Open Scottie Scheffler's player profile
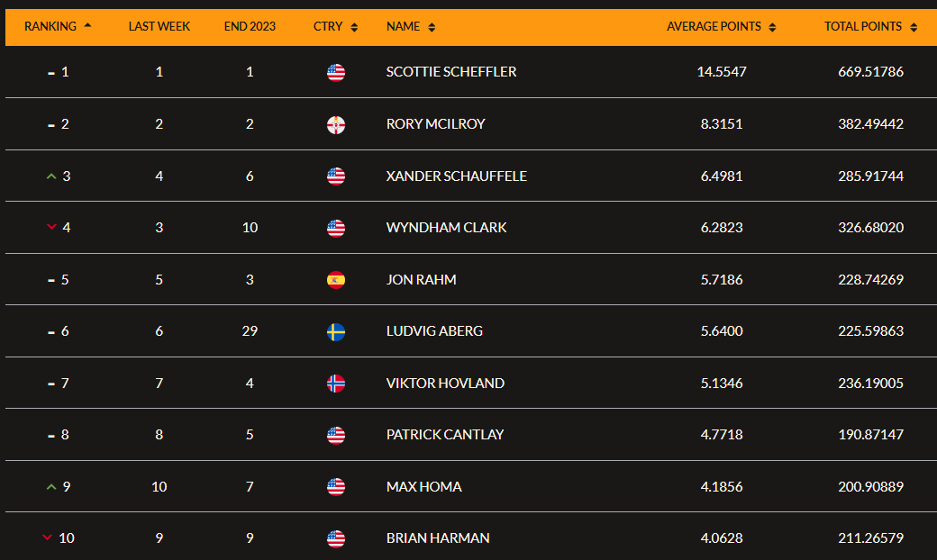The width and height of the screenshot is (937, 560). coord(451,72)
